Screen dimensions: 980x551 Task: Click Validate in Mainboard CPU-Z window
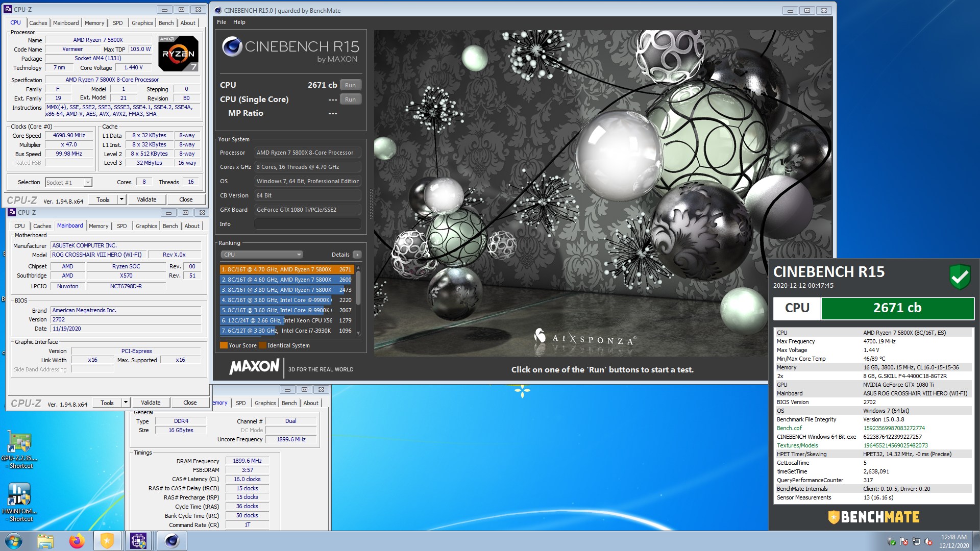pos(151,403)
